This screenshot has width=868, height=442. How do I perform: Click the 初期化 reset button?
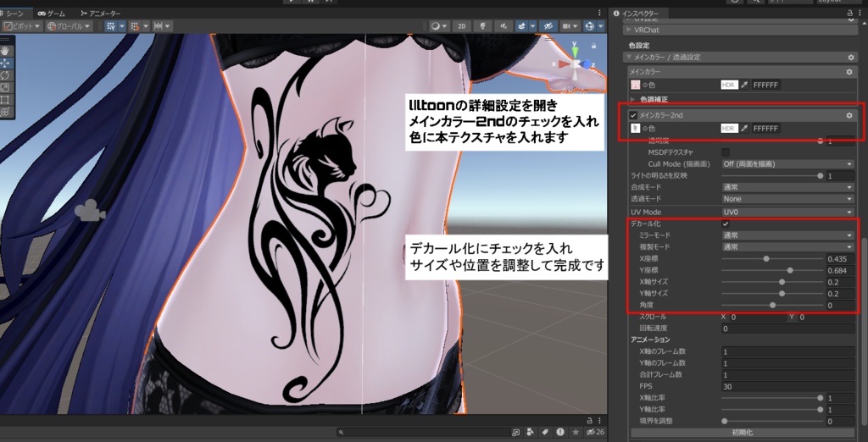pos(743,433)
